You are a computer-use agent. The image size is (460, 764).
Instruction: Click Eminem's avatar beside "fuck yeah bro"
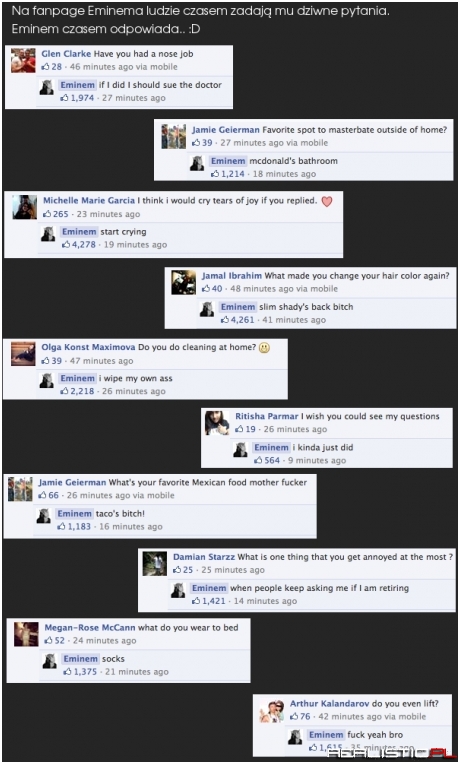pos(295,737)
